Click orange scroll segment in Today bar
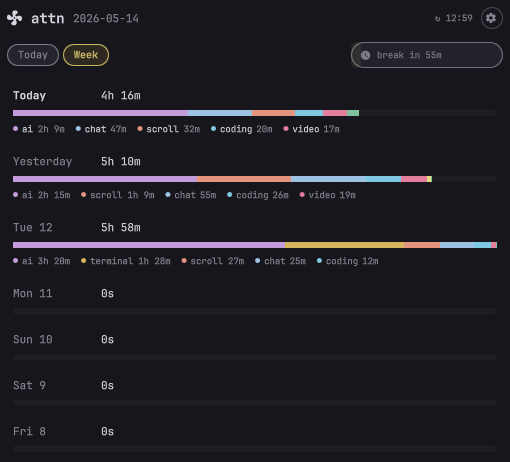Viewport: 510px width, 462px height. click(273, 113)
